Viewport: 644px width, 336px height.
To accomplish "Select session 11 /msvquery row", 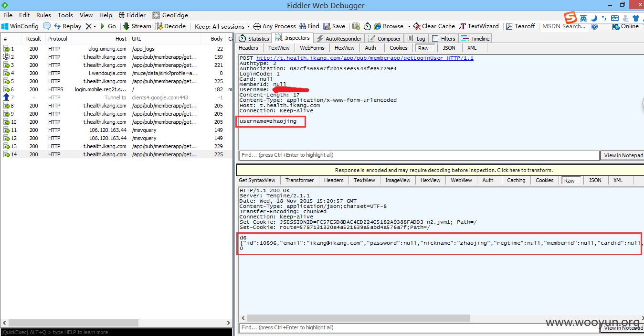I will [116, 130].
